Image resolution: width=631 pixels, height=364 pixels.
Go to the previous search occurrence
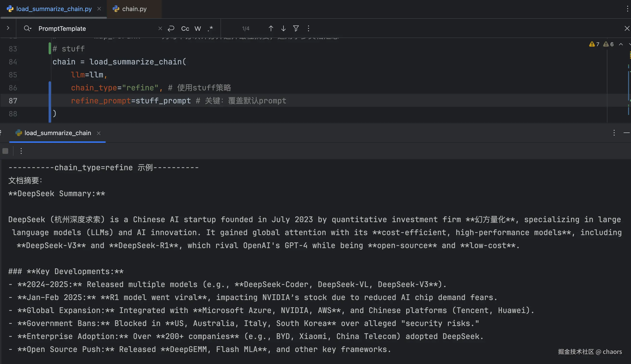(x=271, y=29)
